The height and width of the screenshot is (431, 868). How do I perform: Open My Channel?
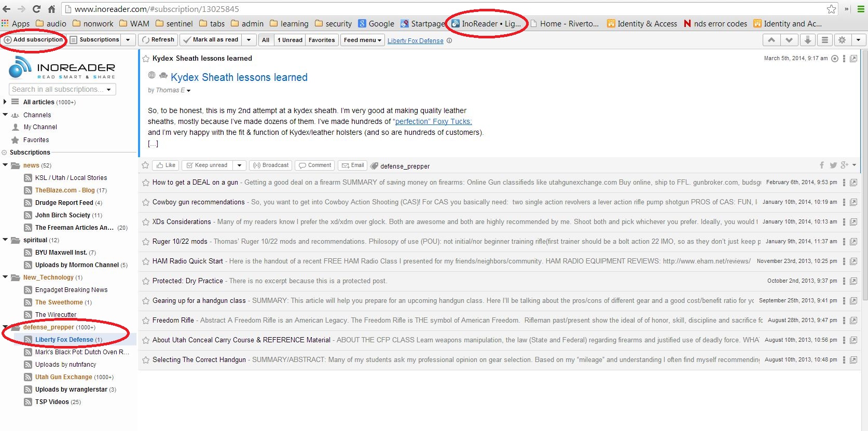[40, 127]
